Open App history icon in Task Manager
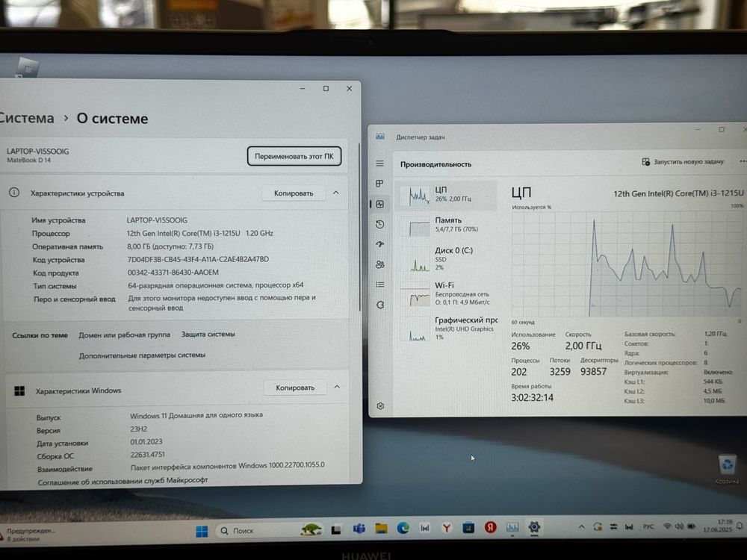The height and width of the screenshot is (560, 747). 379,224
